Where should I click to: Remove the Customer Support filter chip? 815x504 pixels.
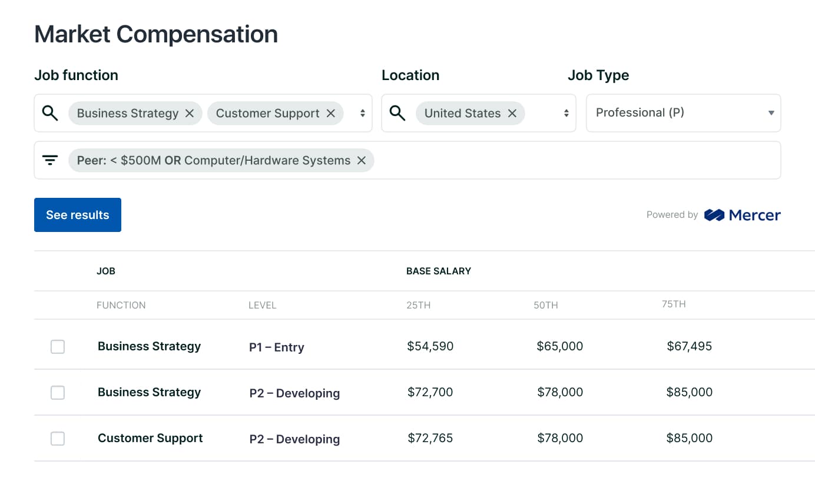point(331,113)
